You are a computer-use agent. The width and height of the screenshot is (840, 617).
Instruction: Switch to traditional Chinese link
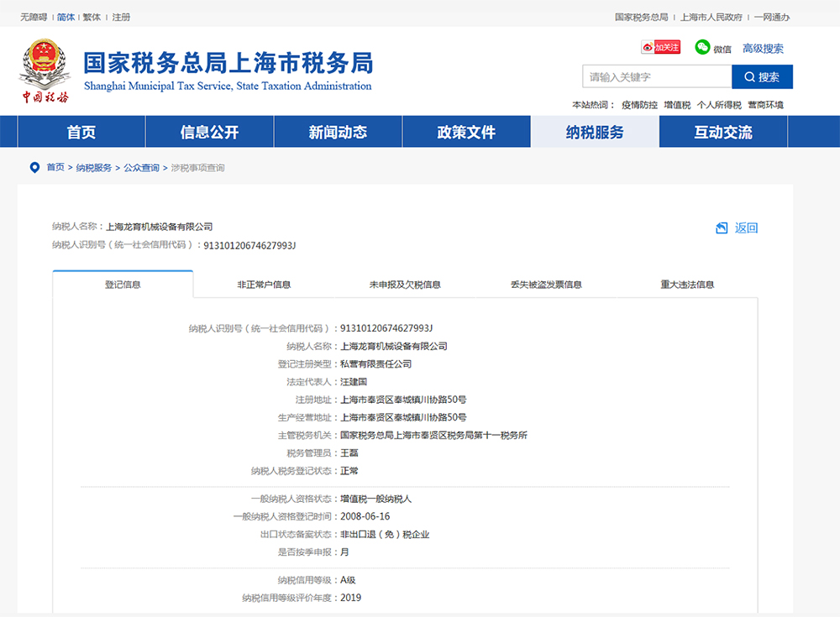click(92, 17)
